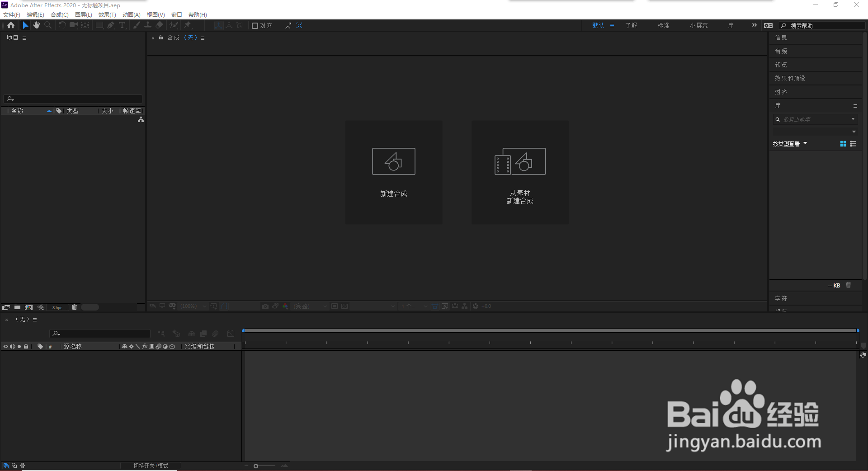The width and height of the screenshot is (868, 471).
Task: Select the Type tool
Action: point(122,25)
